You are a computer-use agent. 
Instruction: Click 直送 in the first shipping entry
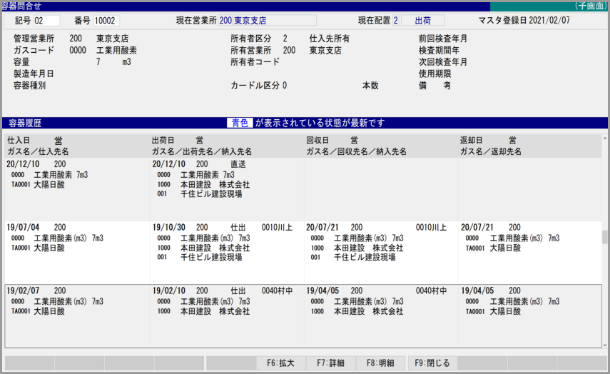238,164
